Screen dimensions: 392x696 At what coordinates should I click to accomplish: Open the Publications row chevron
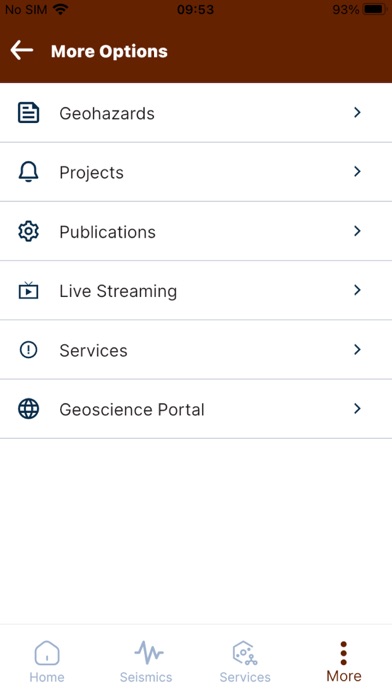pos(357,231)
